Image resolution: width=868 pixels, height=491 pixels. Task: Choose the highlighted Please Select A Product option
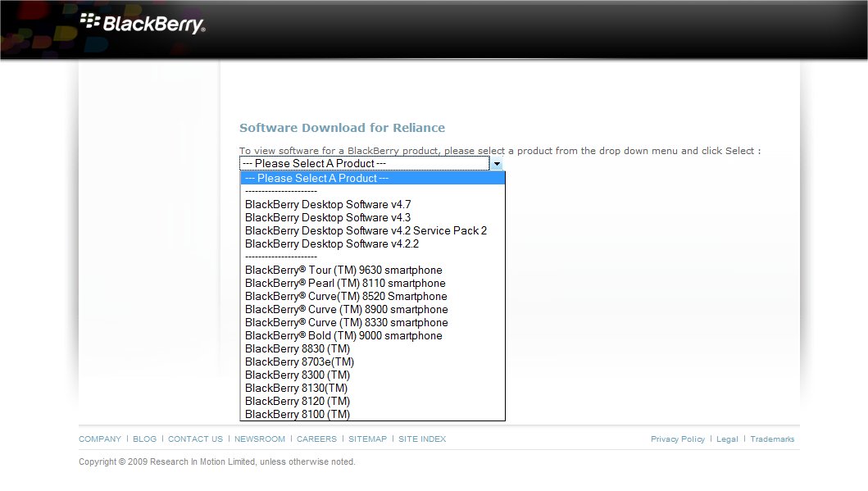[x=373, y=178]
